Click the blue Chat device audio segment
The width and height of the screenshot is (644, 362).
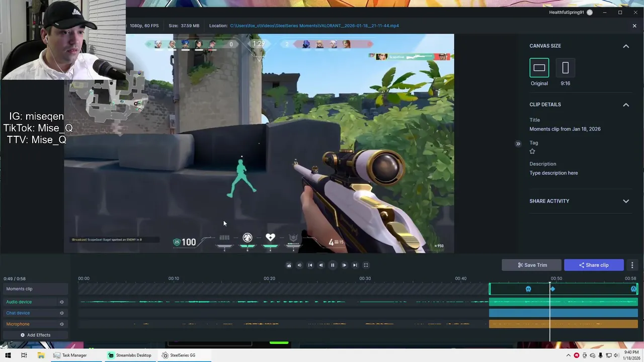563,313
